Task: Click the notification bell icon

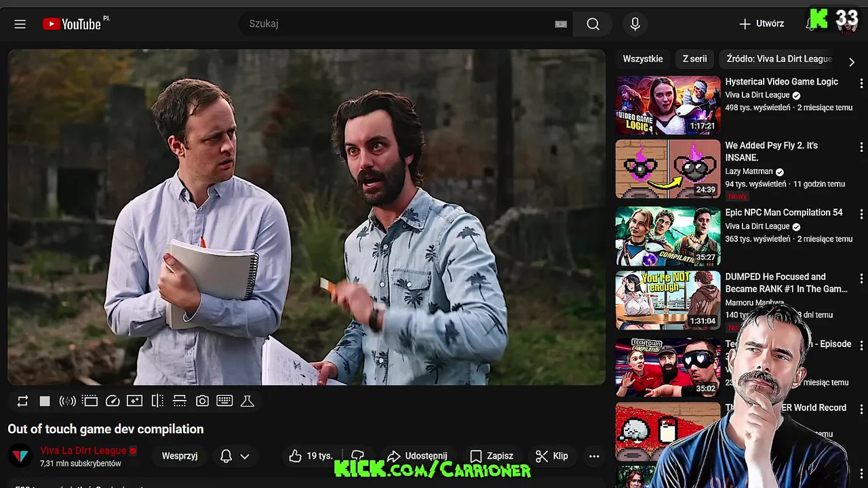Action: point(226,456)
